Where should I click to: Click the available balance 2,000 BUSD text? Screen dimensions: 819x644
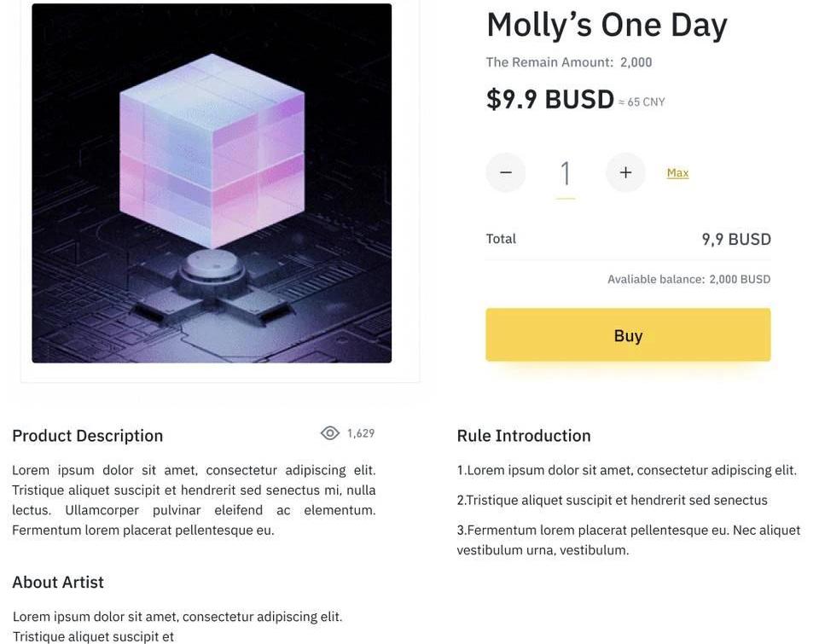688,280
